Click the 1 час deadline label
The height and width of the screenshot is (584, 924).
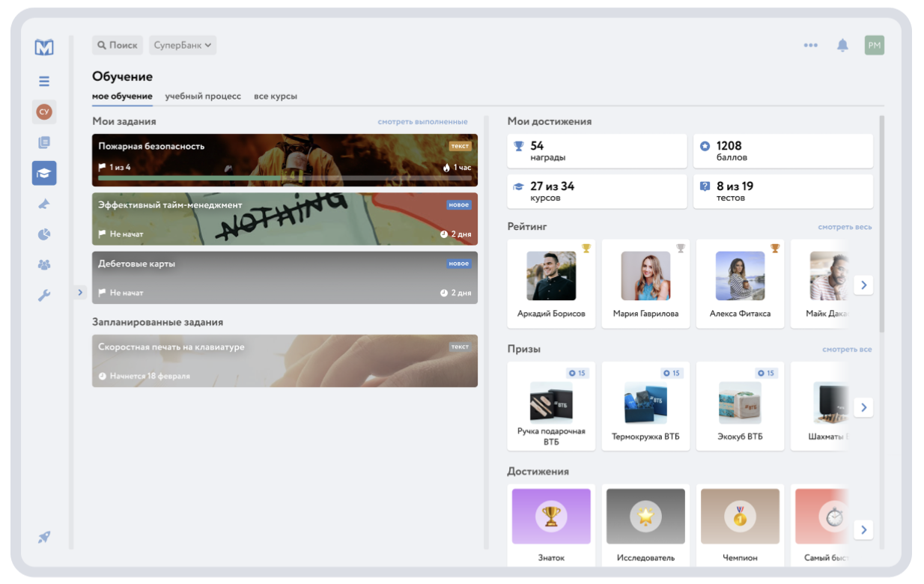coord(463,168)
